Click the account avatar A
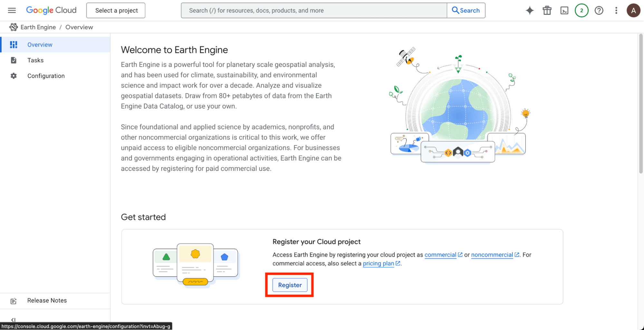The image size is (644, 330). click(633, 10)
